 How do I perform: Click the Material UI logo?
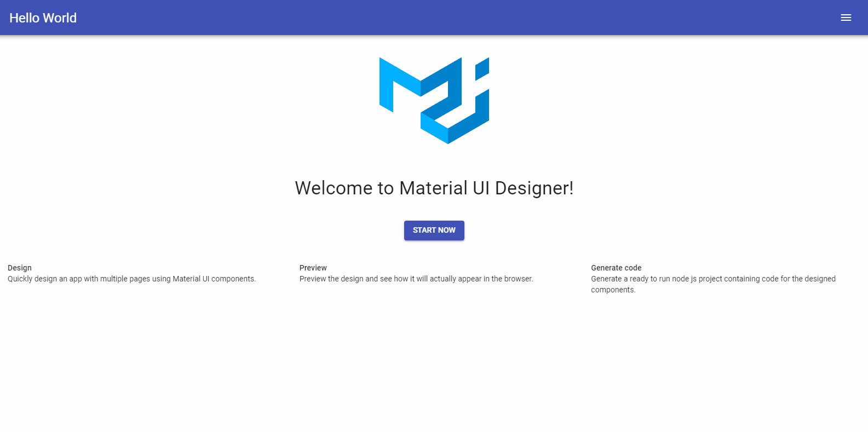point(434,101)
